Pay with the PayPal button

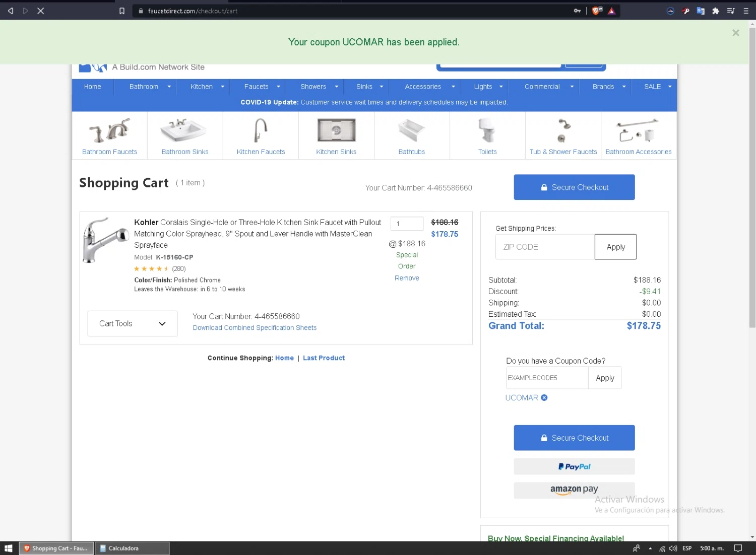574,466
